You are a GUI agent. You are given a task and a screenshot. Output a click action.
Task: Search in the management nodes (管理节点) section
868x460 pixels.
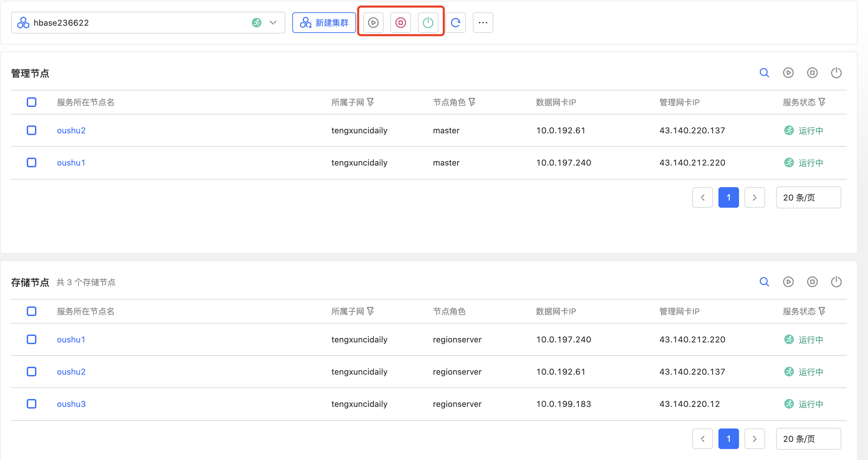coord(764,73)
